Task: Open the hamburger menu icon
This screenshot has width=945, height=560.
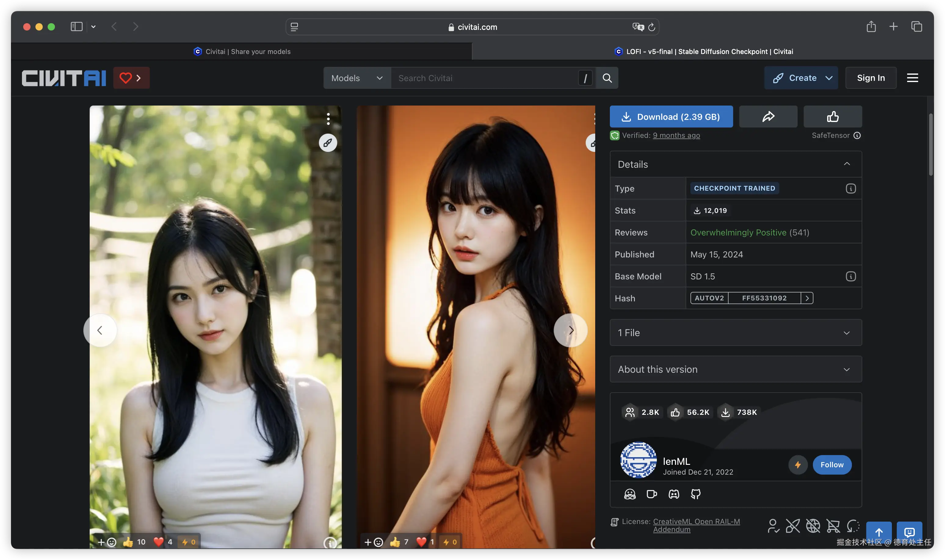Action: click(x=912, y=78)
